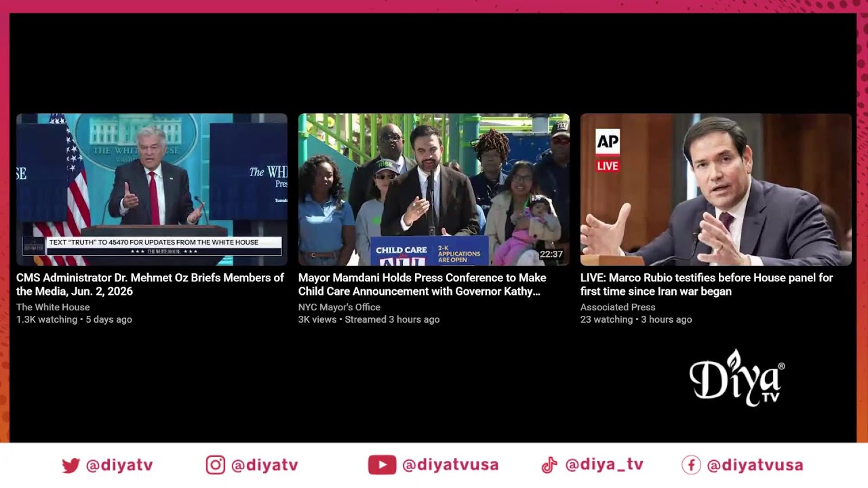Click '23 watching • 3 hours ago' text
The width and height of the screenshot is (868, 488).
636,319
